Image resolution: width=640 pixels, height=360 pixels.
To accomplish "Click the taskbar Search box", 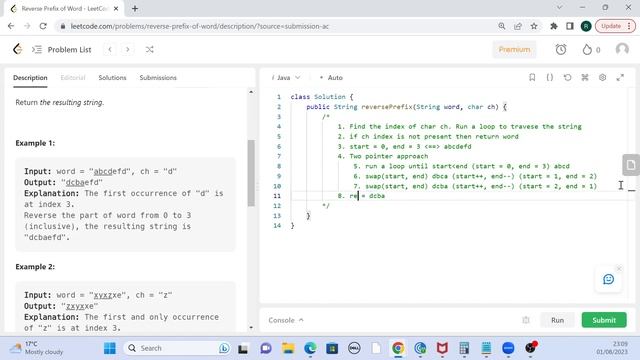I will [x=177, y=348].
